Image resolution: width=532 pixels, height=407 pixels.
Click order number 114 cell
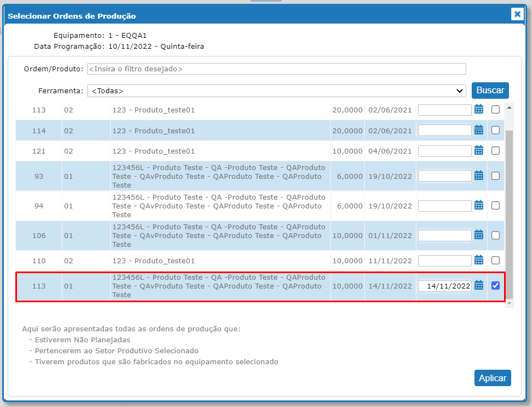tap(39, 131)
